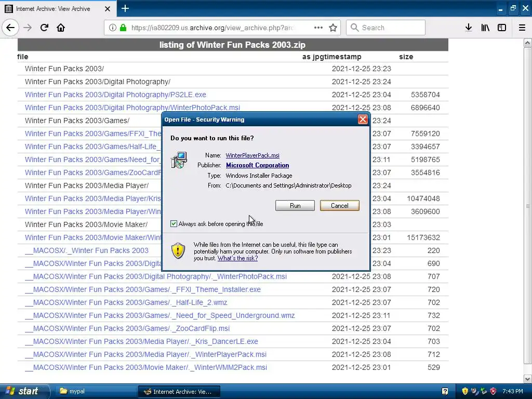Click the Winter Fun Packs 2003/Games/ folder row

coord(77,121)
